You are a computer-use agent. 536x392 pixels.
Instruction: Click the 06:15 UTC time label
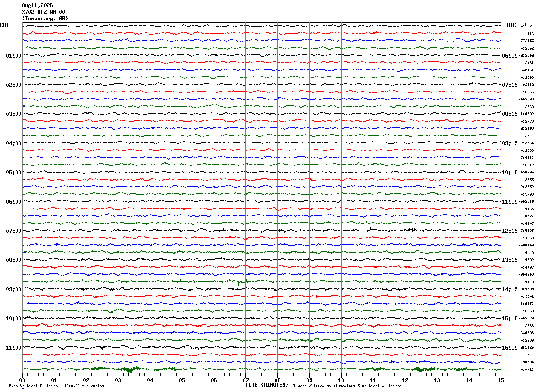click(x=509, y=56)
